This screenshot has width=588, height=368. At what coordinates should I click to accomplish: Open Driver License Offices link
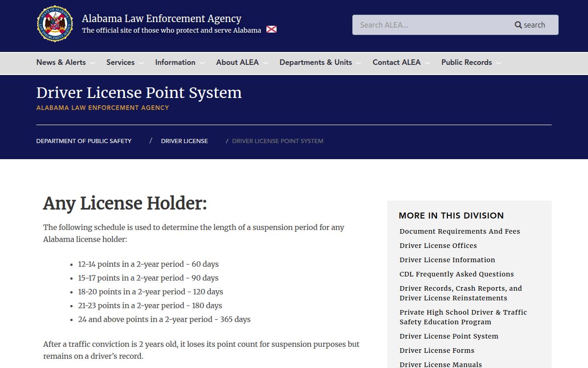(x=438, y=246)
